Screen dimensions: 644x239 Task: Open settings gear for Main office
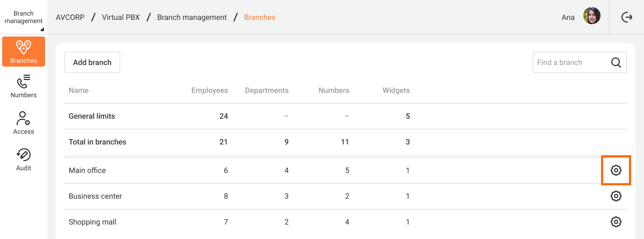(x=616, y=170)
